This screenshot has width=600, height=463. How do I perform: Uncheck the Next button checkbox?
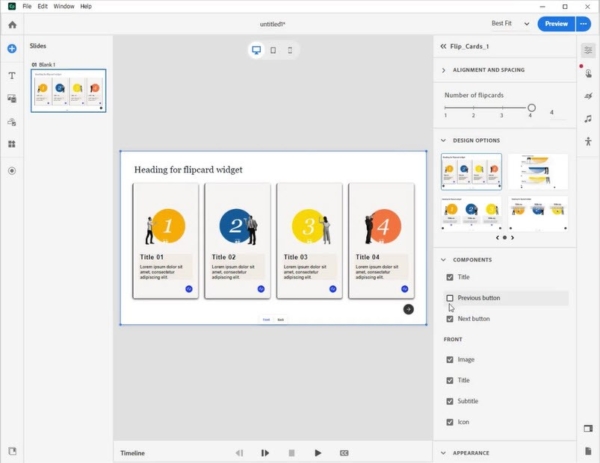450,319
